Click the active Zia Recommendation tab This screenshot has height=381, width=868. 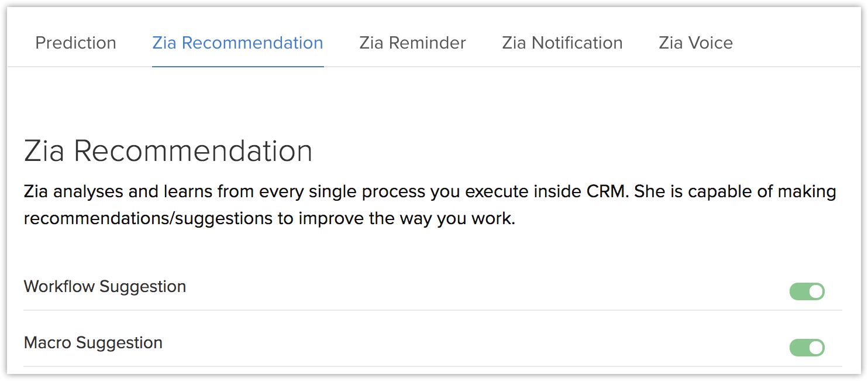pyautogui.click(x=237, y=43)
